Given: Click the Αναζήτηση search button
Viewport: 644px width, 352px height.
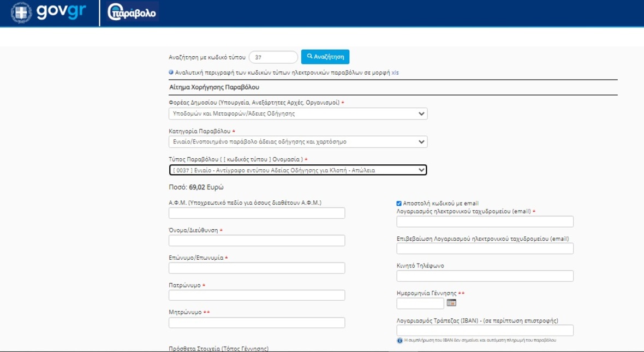Looking at the screenshot, I should [x=325, y=57].
